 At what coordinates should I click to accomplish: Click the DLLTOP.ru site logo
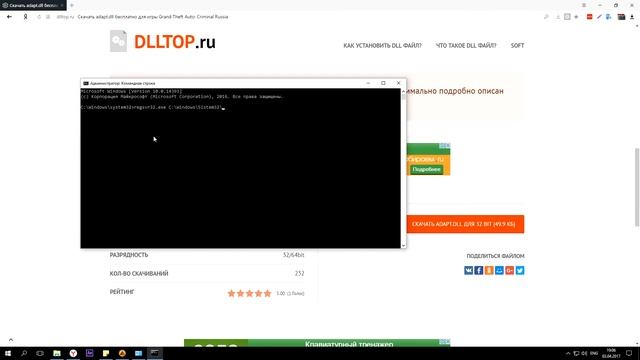click(x=175, y=42)
